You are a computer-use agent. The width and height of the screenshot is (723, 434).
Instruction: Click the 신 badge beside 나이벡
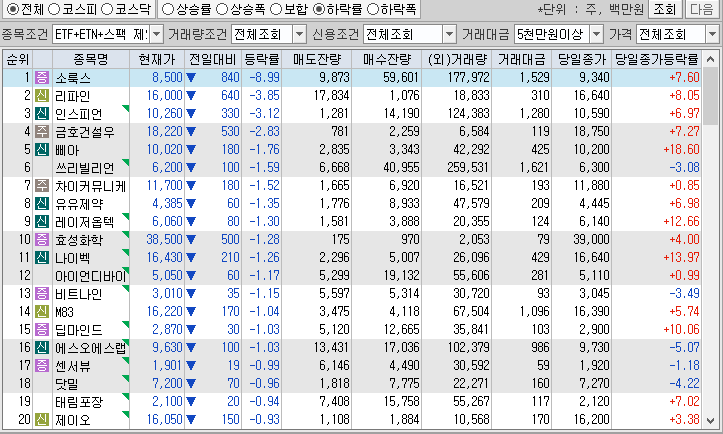42,257
